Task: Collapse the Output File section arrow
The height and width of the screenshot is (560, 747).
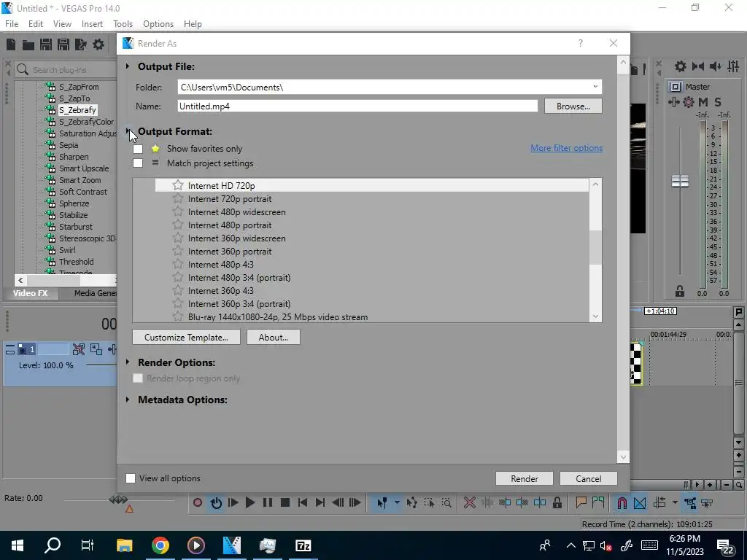Action: coord(128,66)
